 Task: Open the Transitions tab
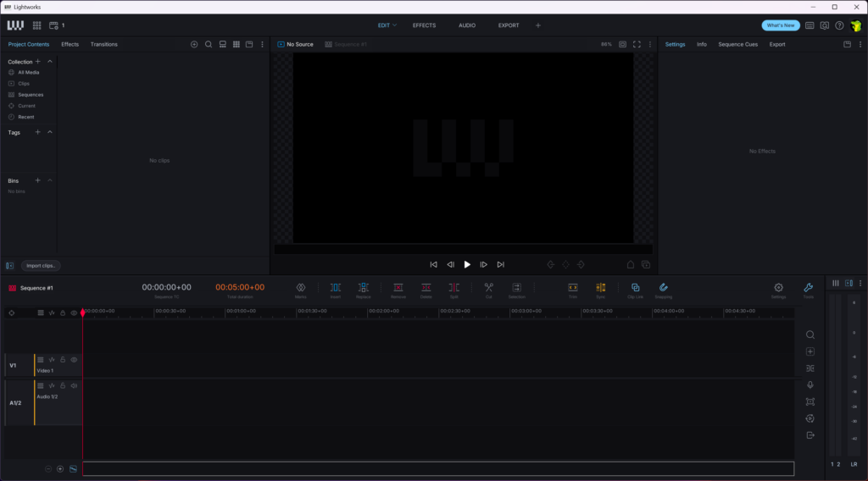[x=104, y=44]
